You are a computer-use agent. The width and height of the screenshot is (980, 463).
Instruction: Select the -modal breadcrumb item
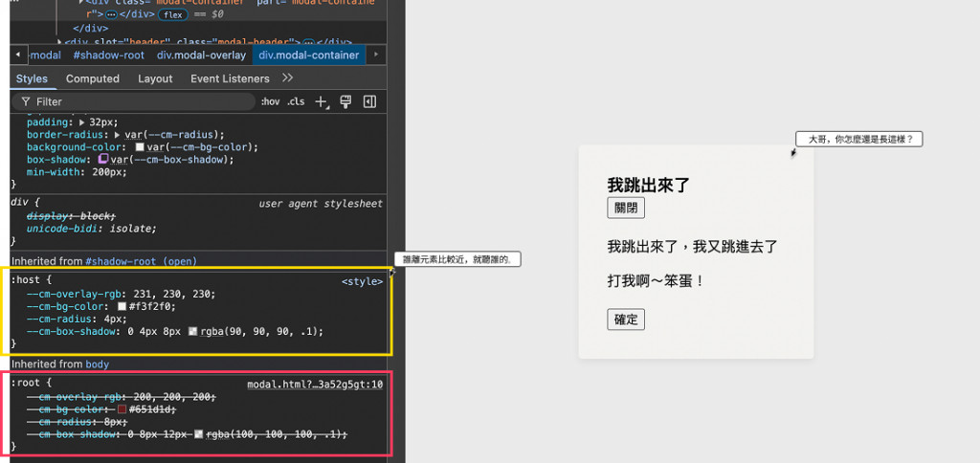pyautogui.click(x=46, y=55)
